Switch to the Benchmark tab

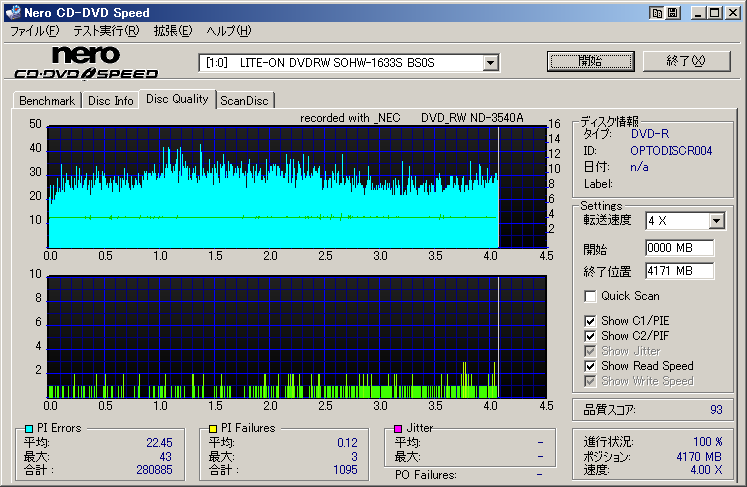click(x=47, y=101)
